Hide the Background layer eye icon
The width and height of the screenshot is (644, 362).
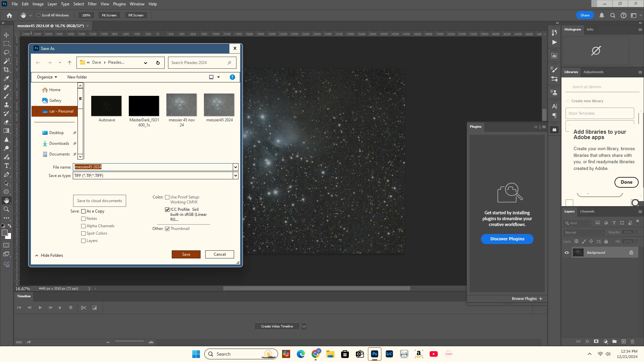click(x=567, y=252)
